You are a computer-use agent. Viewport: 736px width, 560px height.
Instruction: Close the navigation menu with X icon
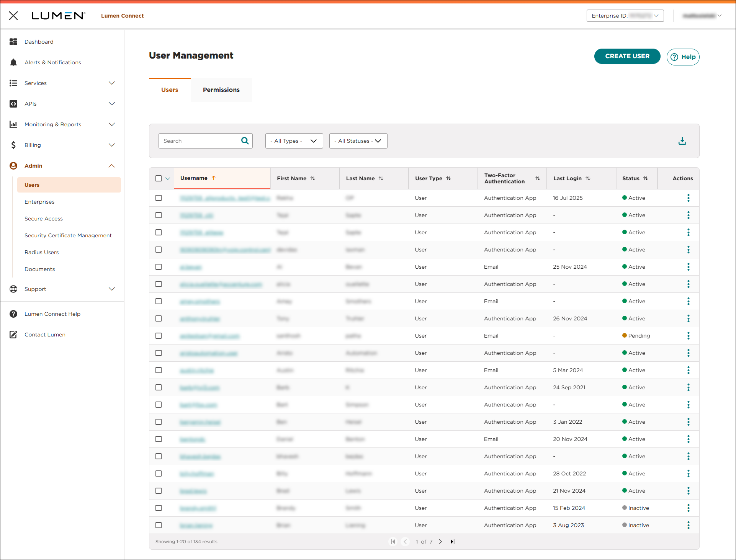coord(13,16)
